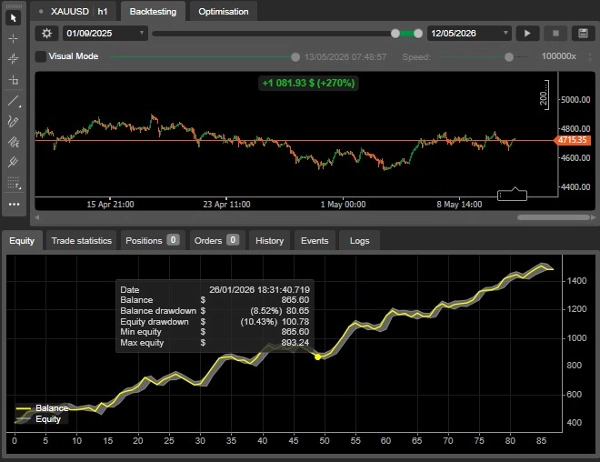
Task: Select the cursor pointer tool
Action: click(x=13, y=18)
